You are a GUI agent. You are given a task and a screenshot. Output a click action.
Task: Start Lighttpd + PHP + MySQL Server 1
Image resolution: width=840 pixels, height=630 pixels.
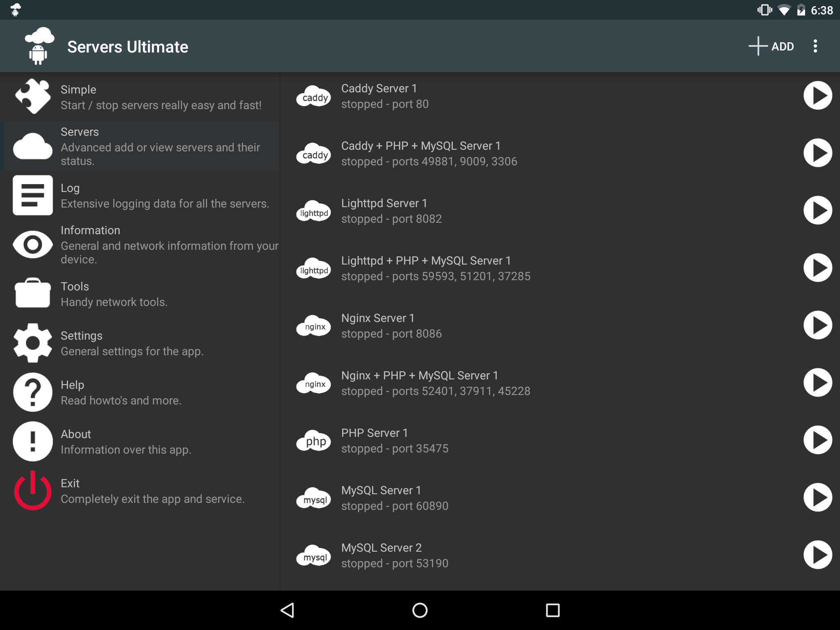tap(817, 268)
